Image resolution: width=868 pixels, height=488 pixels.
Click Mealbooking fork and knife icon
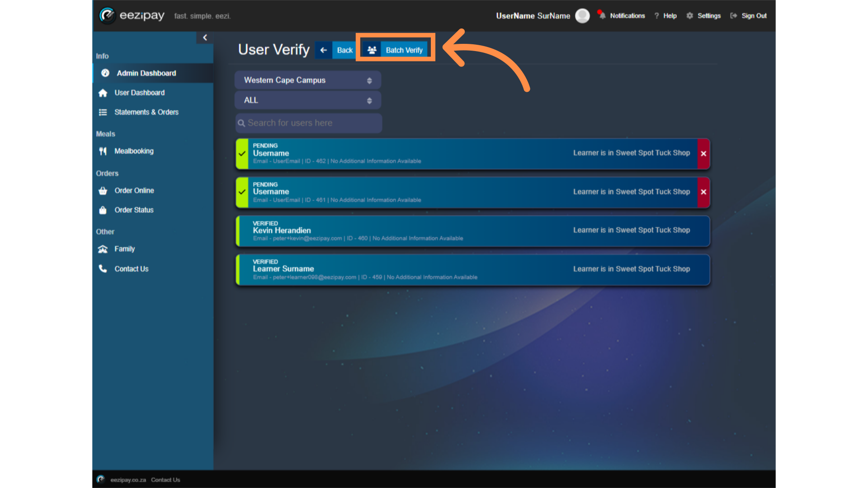click(x=103, y=151)
